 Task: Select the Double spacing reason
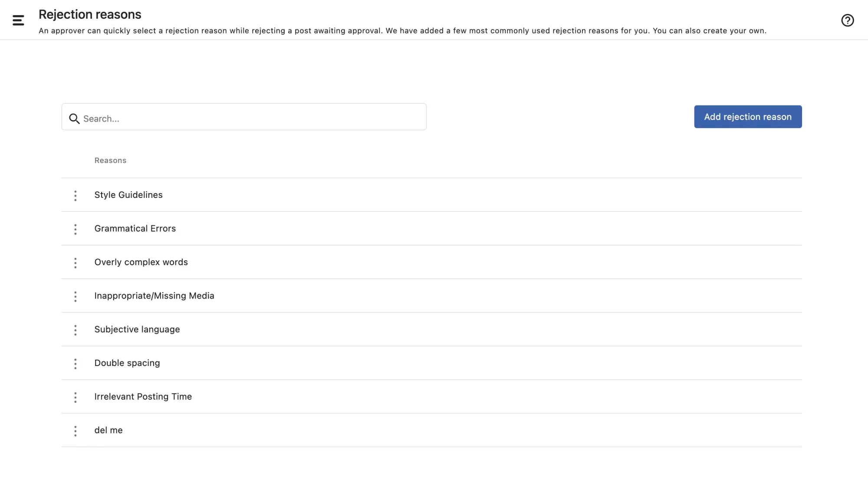[127, 363]
